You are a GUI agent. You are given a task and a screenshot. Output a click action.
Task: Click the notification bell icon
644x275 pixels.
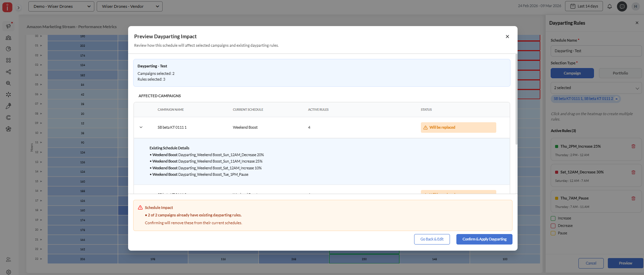(610, 6)
